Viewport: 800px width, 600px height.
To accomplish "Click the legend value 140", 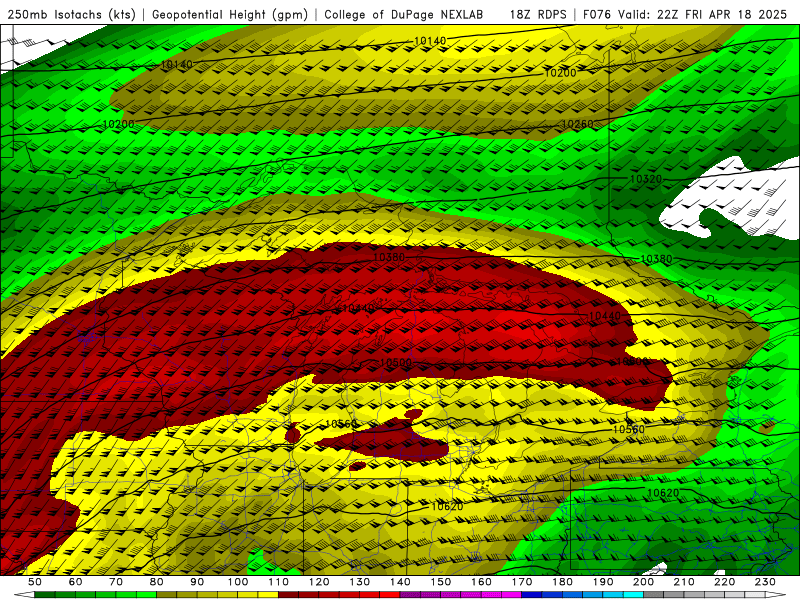I will coord(400,582).
